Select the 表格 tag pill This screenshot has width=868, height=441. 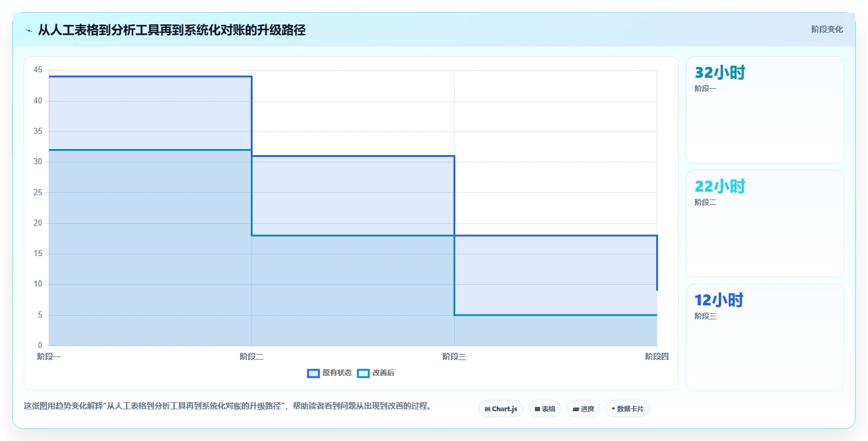click(x=545, y=409)
